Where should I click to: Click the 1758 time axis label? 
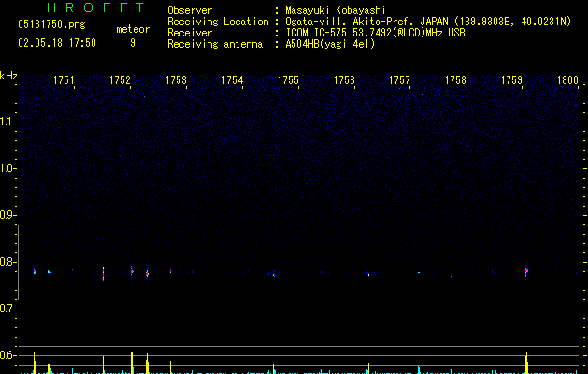455,80
